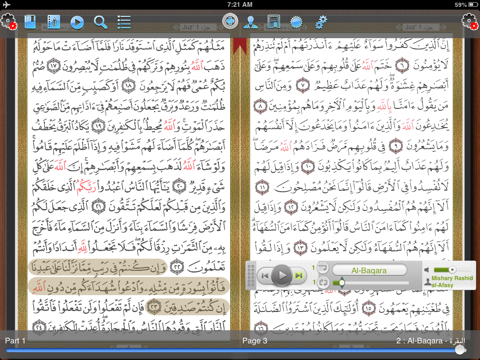Open the right settings gear with red badge
Viewport: 480px width, 360px height.
click(470, 22)
